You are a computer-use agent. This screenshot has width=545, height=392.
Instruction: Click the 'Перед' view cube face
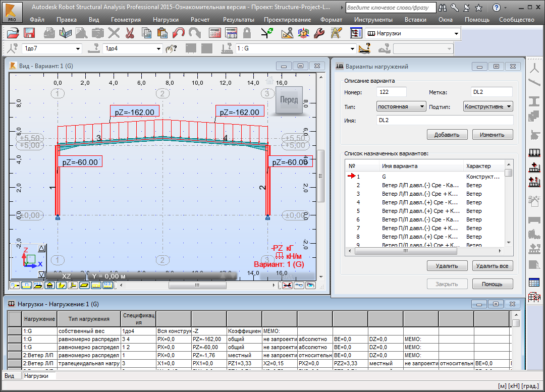289,100
